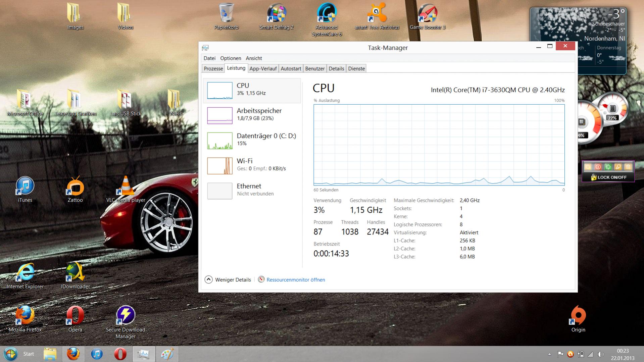Switch to the Prozesse tab
This screenshot has width=644, height=362.
[x=213, y=68]
